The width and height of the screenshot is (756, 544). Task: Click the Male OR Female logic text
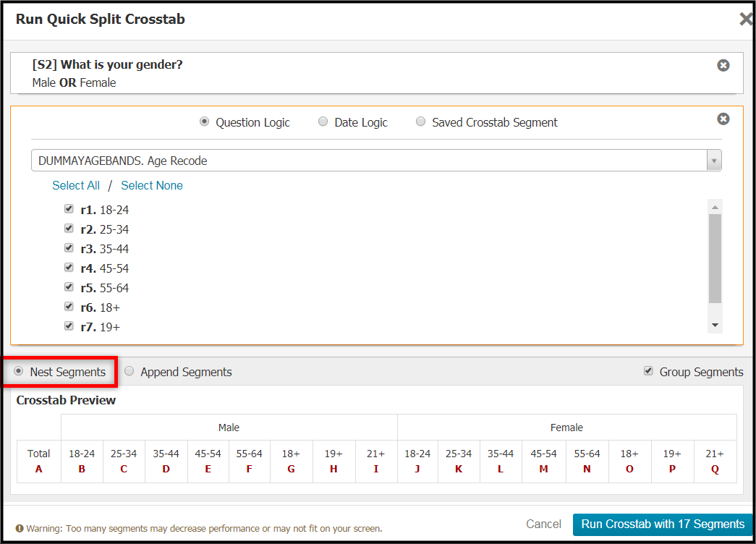pyautogui.click(x=75, y=83)
